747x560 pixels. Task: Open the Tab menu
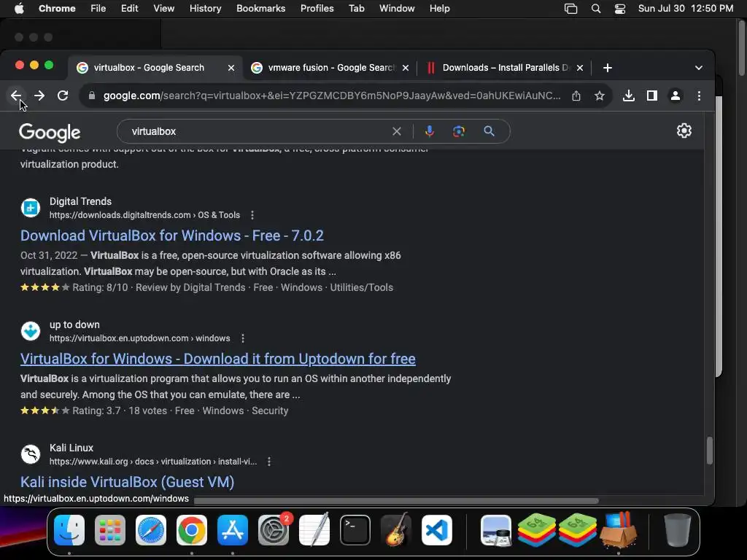(356, 9)
